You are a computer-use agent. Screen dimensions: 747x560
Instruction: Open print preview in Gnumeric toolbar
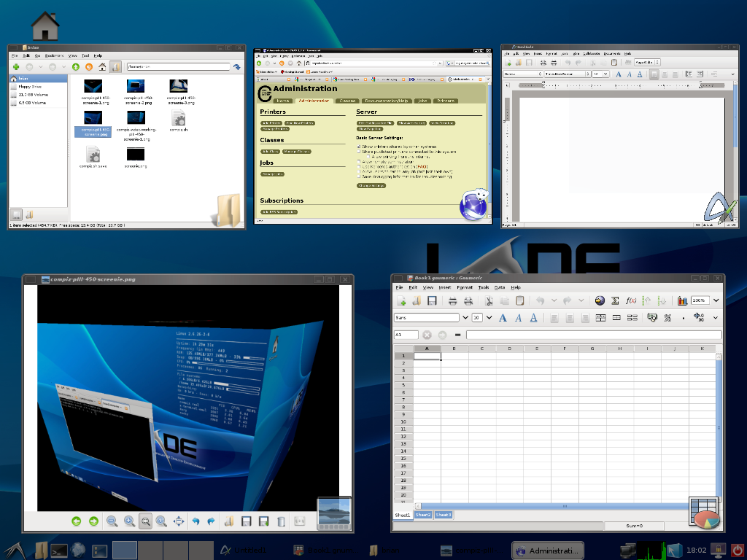click(468, 300)
